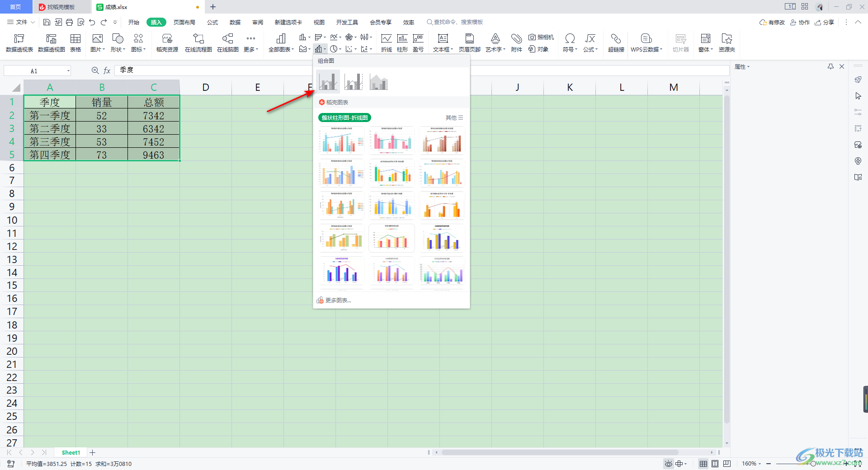This screenshot has width=868, height=470.
Task: Redo the last action
Action: 104,22
